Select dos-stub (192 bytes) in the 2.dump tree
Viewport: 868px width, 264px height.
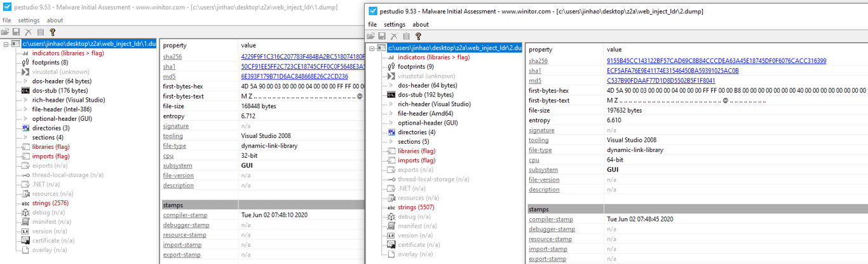[x=426, y=95]
